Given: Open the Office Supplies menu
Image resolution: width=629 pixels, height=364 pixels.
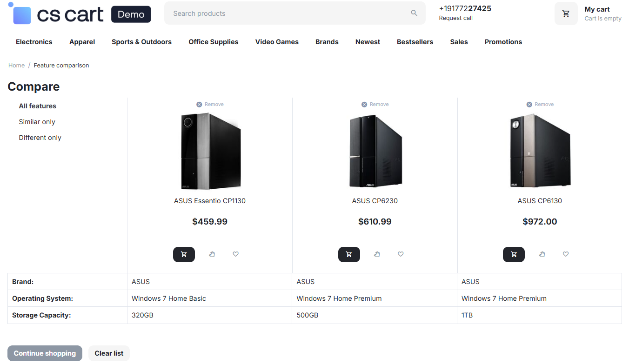Looking at the screenshot, I should 214,42.
